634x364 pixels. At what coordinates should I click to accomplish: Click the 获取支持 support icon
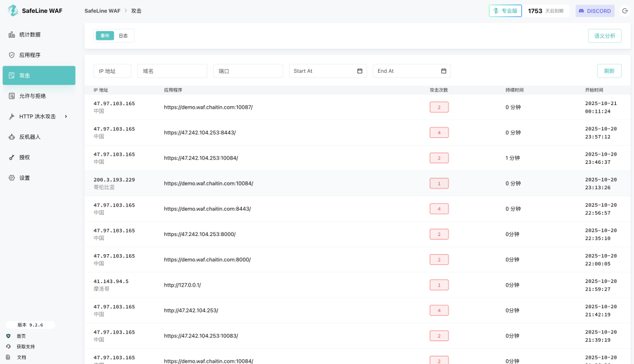pos(8,346)
